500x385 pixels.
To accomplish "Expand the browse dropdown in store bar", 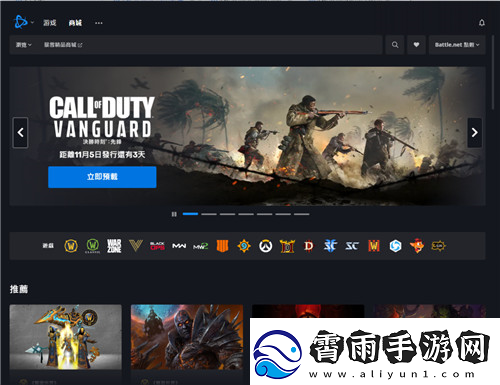I will [24, 45].
